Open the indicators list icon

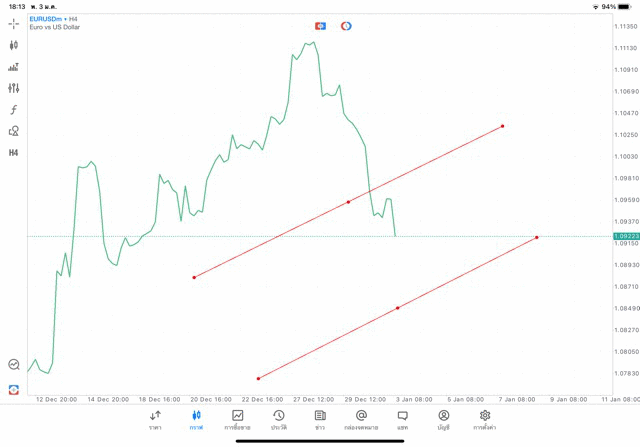pos(14,67)
